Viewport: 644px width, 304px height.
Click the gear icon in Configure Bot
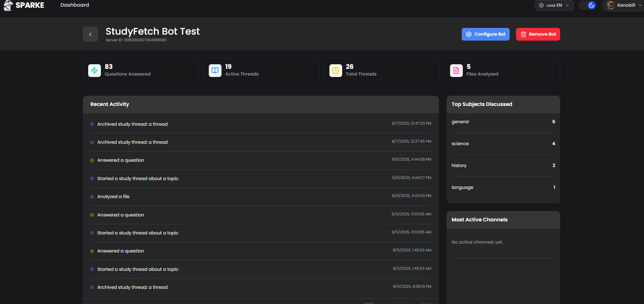(469, 34)
